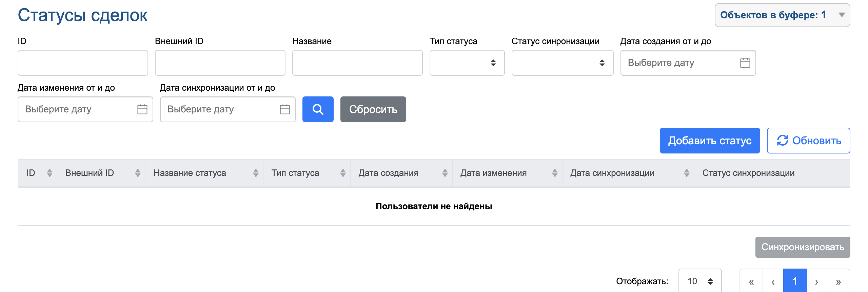The width and height of the screenshot is (868, 292).
Task: Click the Синхронизировать button
Action: point(803,247)
